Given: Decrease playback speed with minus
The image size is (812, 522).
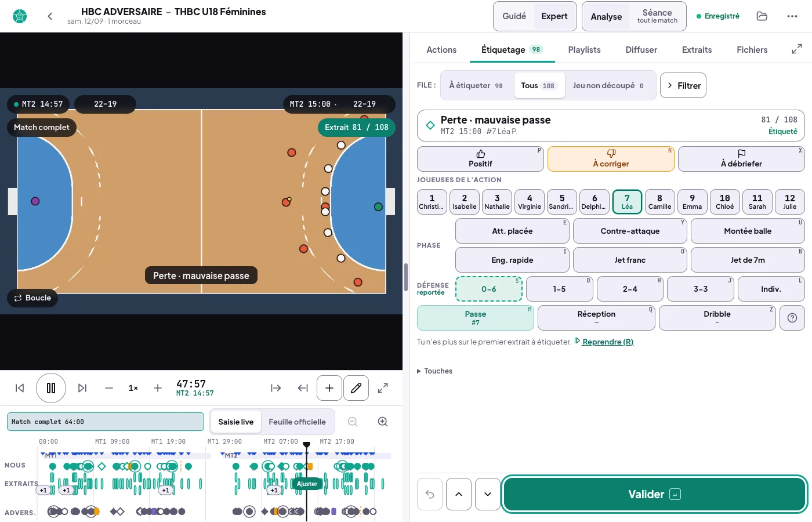Looking at the screenshot, I should coord(109,388).
